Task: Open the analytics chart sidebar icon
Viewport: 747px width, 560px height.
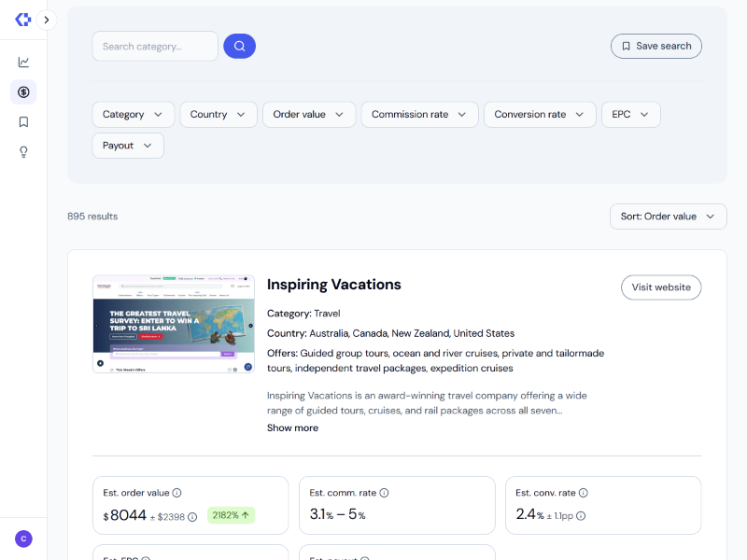Action: (23, 62)
